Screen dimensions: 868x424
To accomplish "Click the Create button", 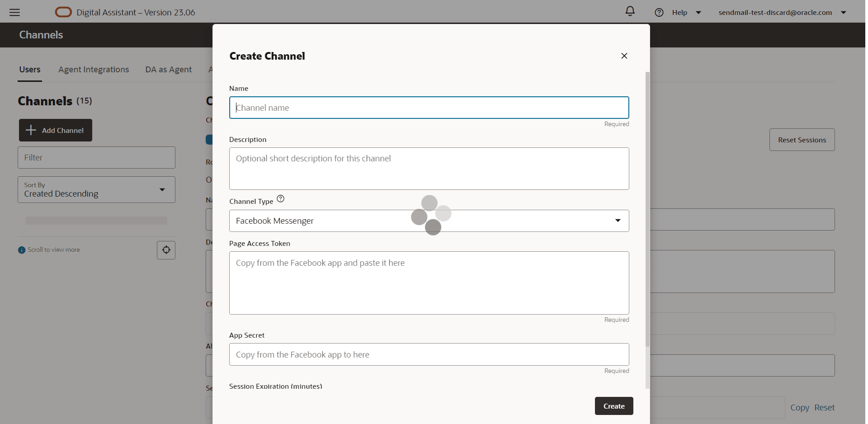I will [x=613, y=406].
